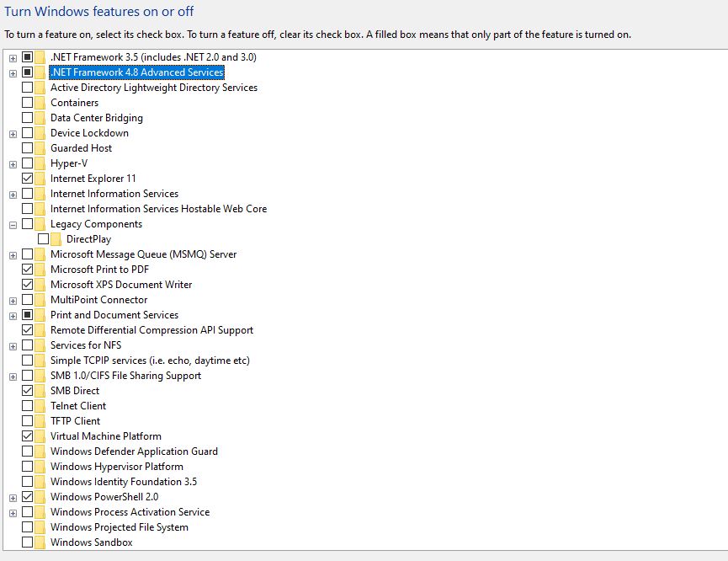728x561 pixels.
Task: Select the 'Data Center Bridging' label
Action: point(97,118)
